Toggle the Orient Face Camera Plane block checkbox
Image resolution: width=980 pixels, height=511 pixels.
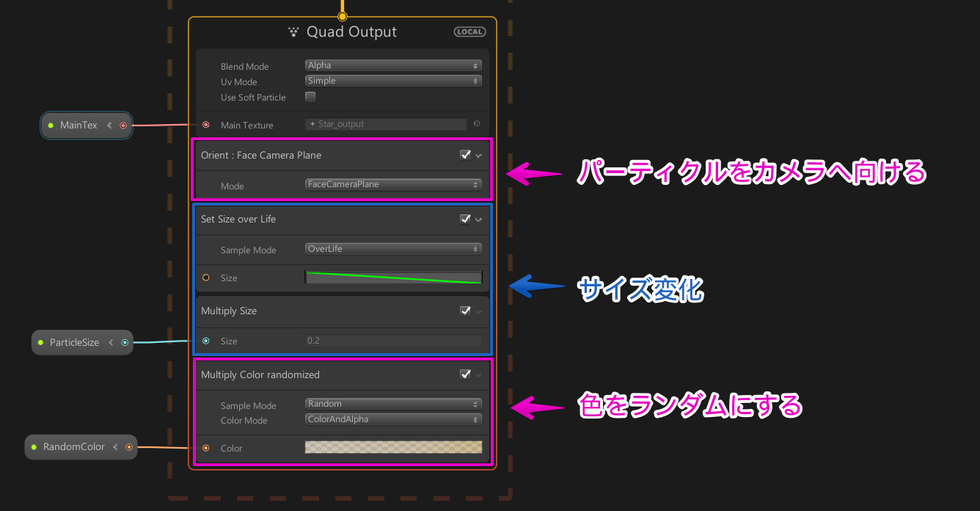(x=465, y=155)
